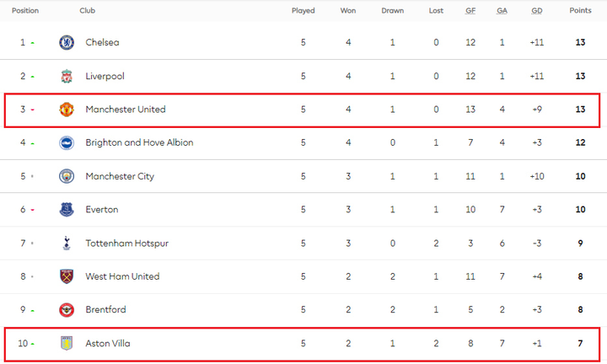This screenshot has height=364, width=607.
Task: Open the Brighton and Hove Albion link
Action: [x=139, y=143]
